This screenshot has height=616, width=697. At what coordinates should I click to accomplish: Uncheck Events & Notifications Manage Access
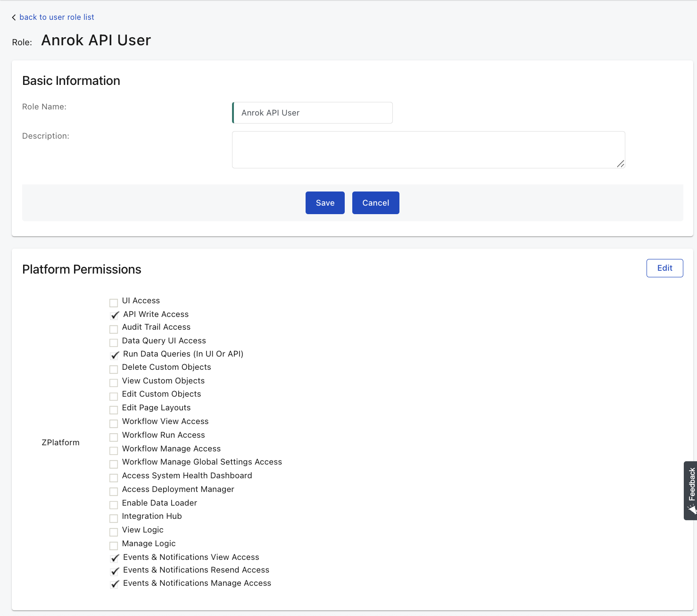click(115, 584)
